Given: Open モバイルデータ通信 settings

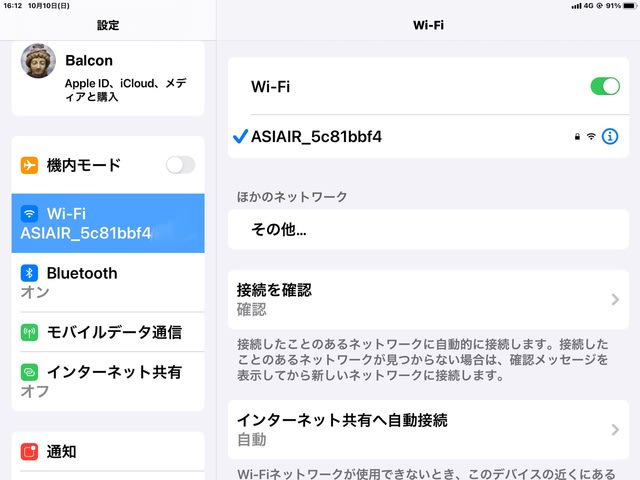Looking at the screenshot, I should (114, 332).
